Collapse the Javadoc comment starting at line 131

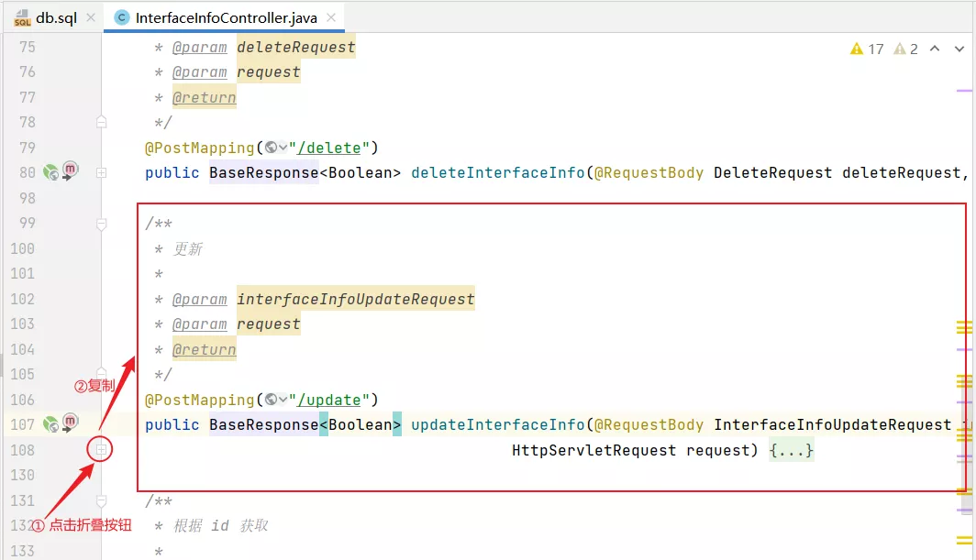pyautogui.click(x=102, y=501)
